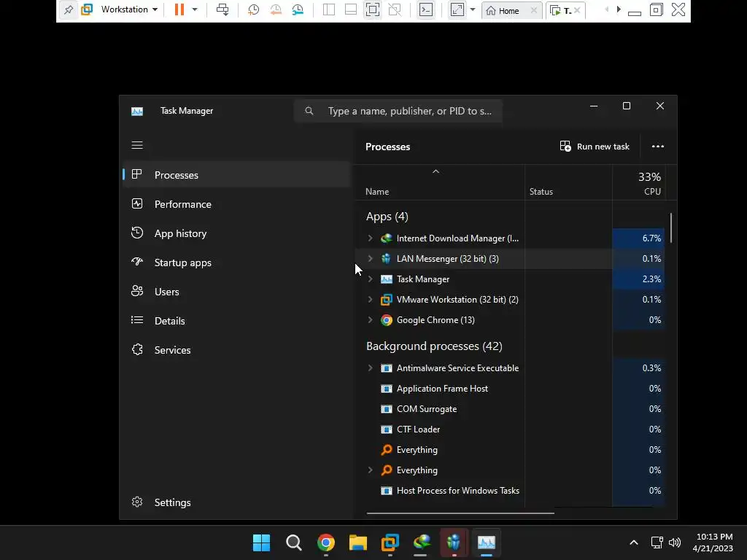Click the volume icon in the system tray

[674, 542]
